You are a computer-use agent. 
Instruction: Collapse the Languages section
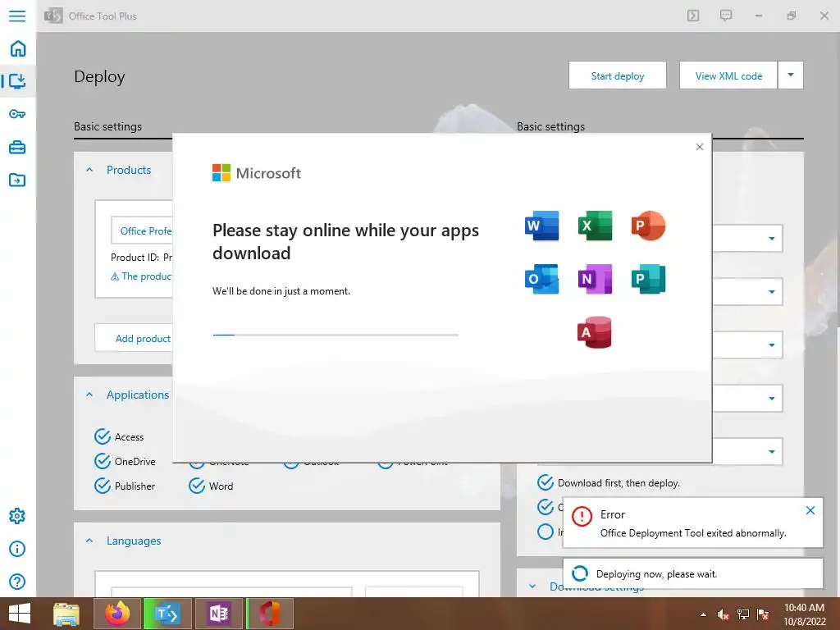(x=89, y=541)
